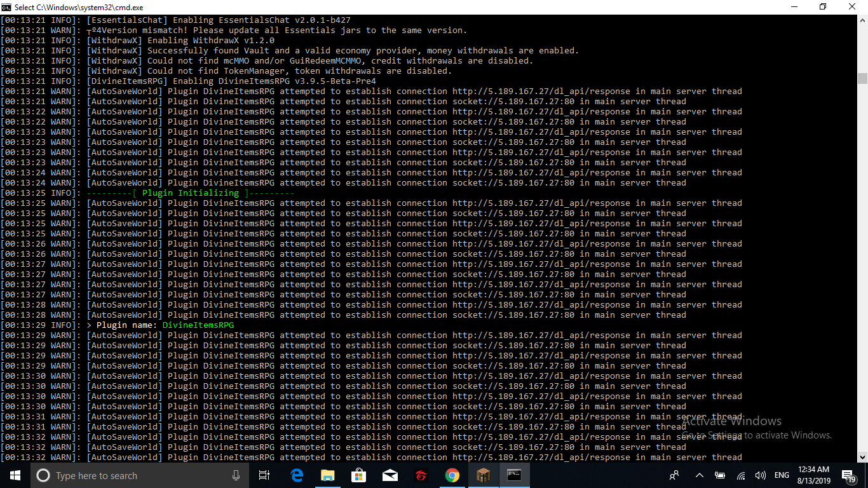
Task: Click the Cortana microphone icon
Action: tap(236, 475)
